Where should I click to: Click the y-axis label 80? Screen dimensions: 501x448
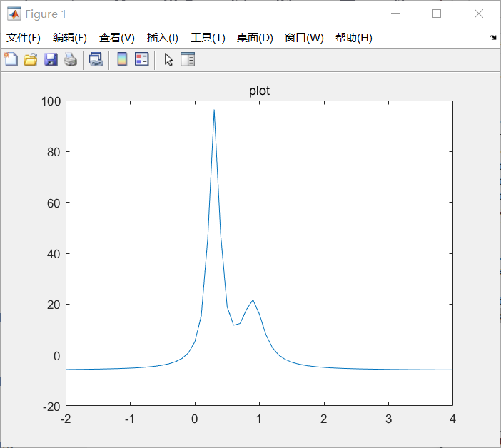[54, 153]
